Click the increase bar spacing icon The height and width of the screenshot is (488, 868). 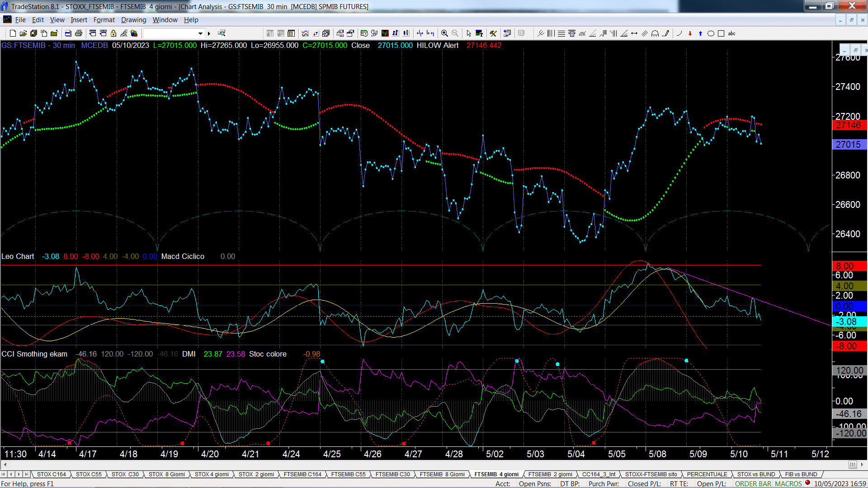430,33
